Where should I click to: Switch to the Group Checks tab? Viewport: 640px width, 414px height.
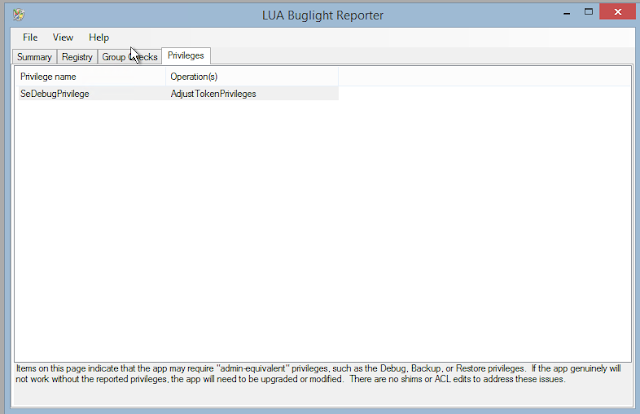tap(130, 57)
